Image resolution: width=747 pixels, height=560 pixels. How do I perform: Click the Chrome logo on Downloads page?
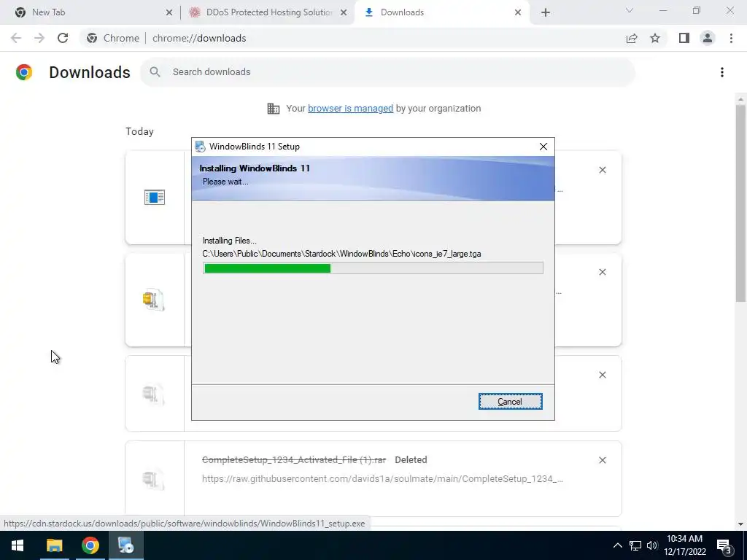click(x=24, y=72)
